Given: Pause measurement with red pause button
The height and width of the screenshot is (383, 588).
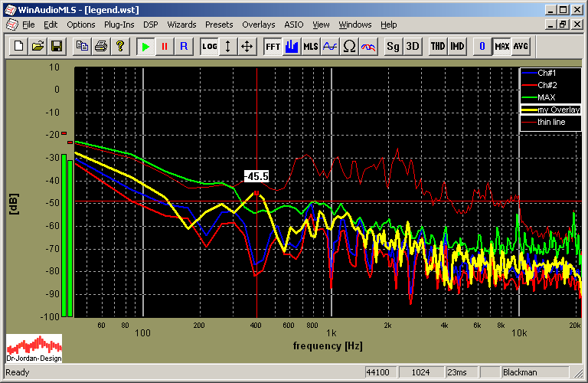Looking at the screenshot, I should coord(164,46).
